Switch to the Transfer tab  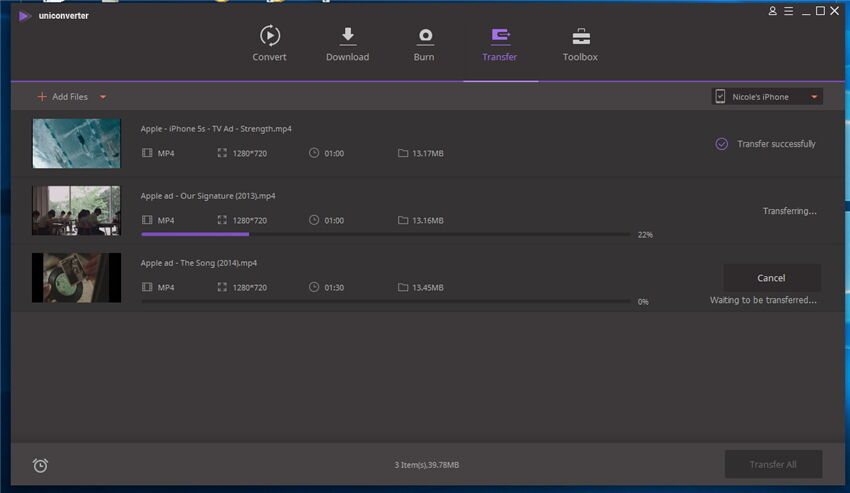pos(499,44)
